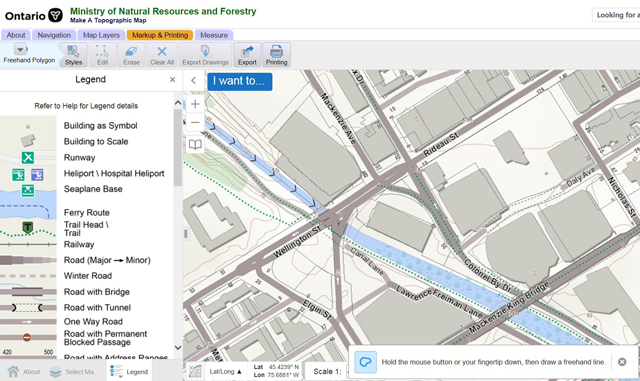
Task: Click the coordinates grid icon
Action: (195, 372)
